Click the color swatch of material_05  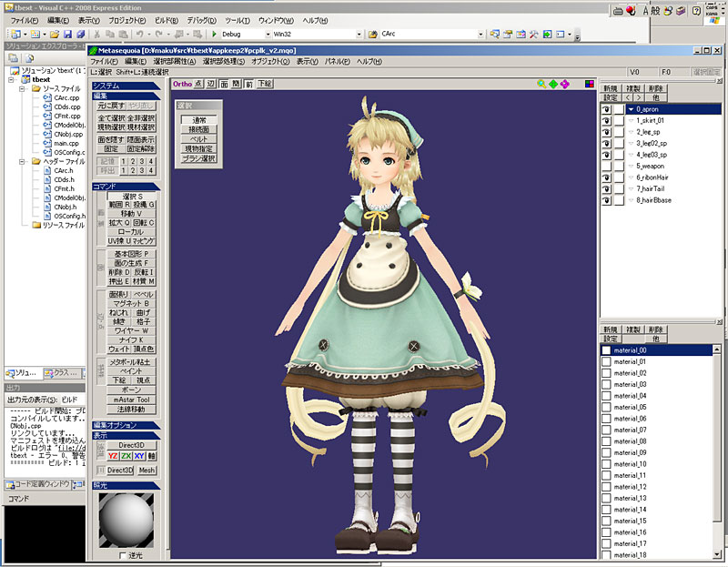click(606, 408)
